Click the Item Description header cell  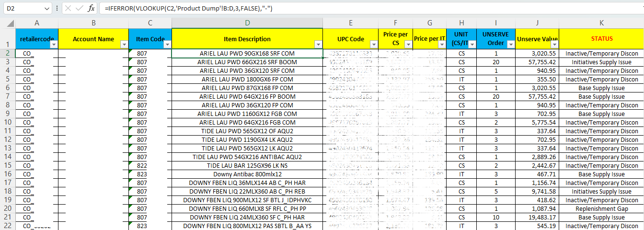point(247,39)
